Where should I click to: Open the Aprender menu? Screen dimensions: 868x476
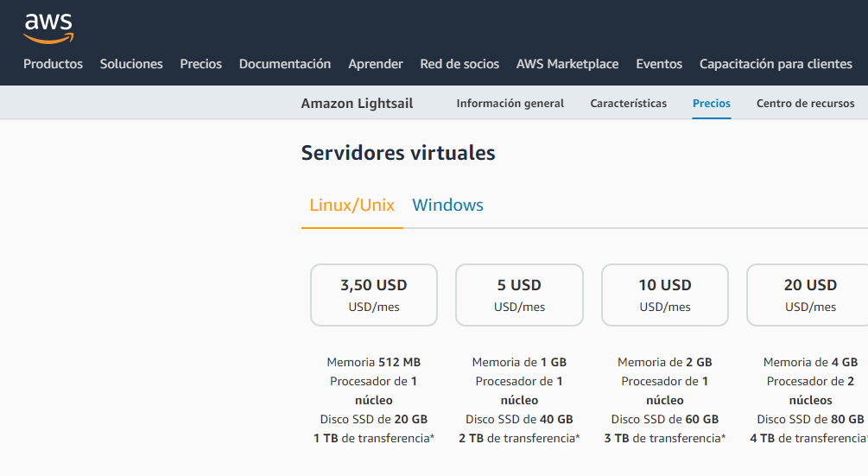coord(376,64)
